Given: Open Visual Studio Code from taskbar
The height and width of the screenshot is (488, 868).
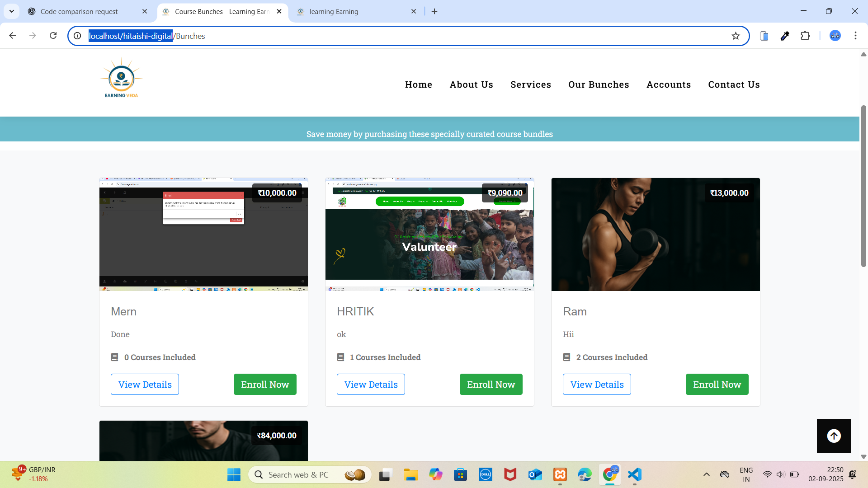Looking at the screenshot, I should [635, 474].
